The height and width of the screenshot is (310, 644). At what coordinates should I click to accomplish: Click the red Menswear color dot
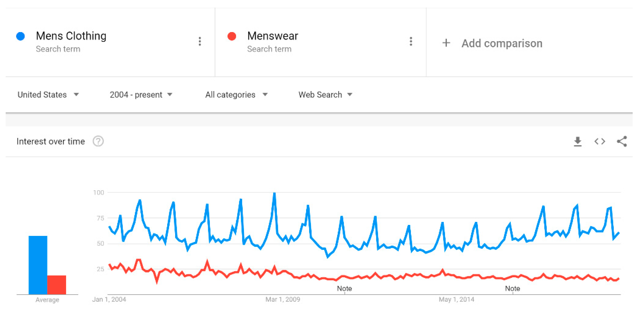point(232,36)
